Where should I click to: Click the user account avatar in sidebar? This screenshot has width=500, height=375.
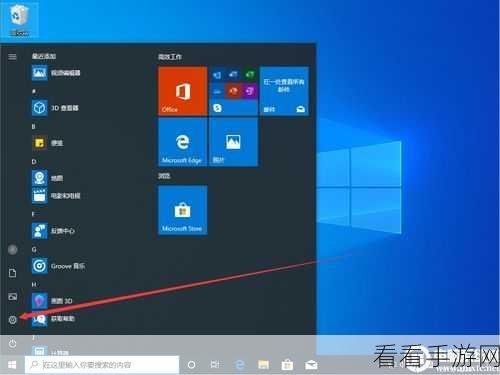[12, 249]
